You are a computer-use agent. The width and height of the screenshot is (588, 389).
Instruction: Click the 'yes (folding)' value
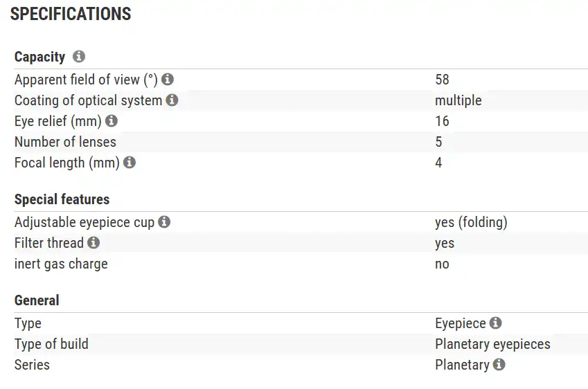471,222
